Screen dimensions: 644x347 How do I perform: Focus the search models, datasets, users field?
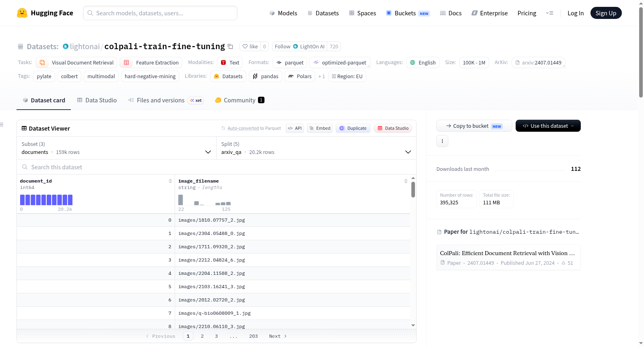(160, 13)
